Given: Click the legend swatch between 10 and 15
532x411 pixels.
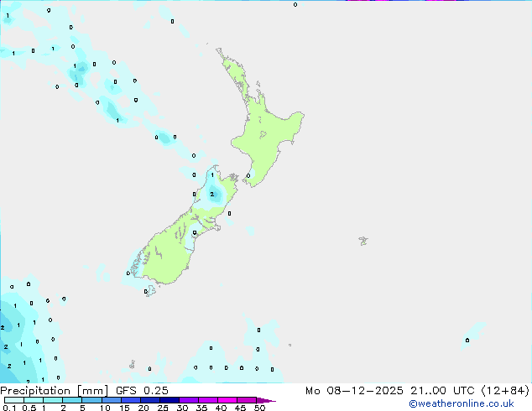Looking at the screenshot, I should (x=112, y=400).
